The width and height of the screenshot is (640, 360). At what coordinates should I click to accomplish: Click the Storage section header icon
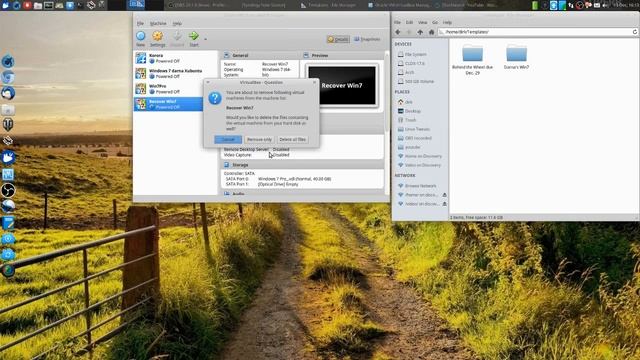[x=227, y=165]
